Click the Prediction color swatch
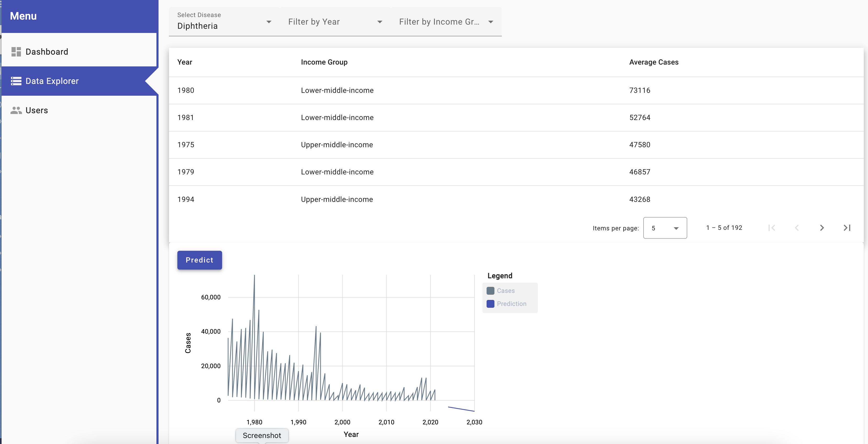The height and width of the screenshot is (444, 868). [x=490, y=304]
